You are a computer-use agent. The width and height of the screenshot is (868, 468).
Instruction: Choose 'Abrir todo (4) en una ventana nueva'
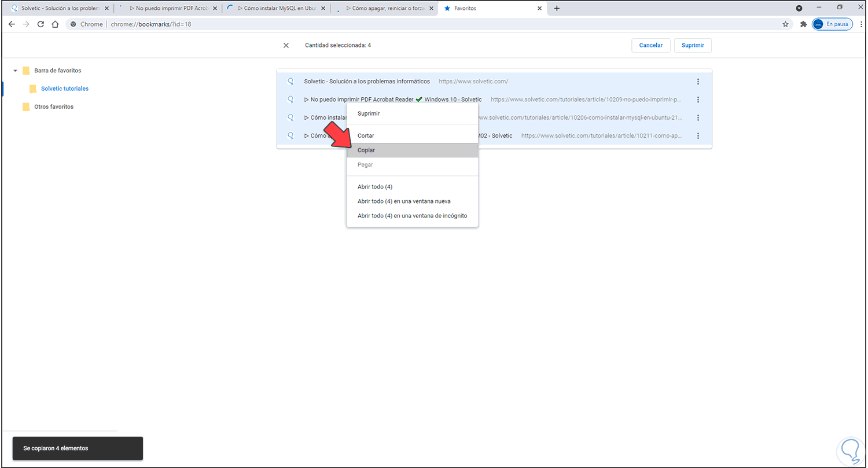coord(413,201)
